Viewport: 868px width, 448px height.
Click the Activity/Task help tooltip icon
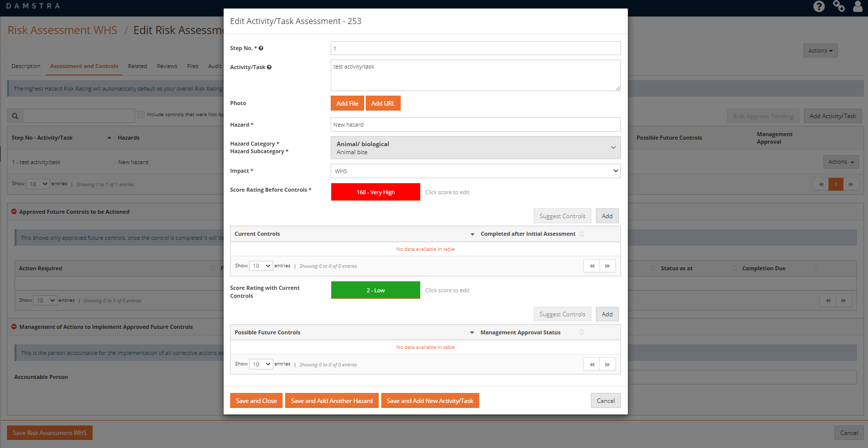[x=269, y=67]
